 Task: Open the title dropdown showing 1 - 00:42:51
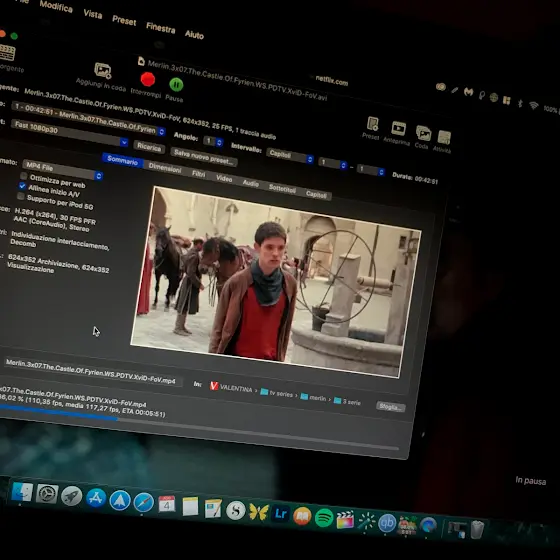pyautogui.click(x=89, y=118)
